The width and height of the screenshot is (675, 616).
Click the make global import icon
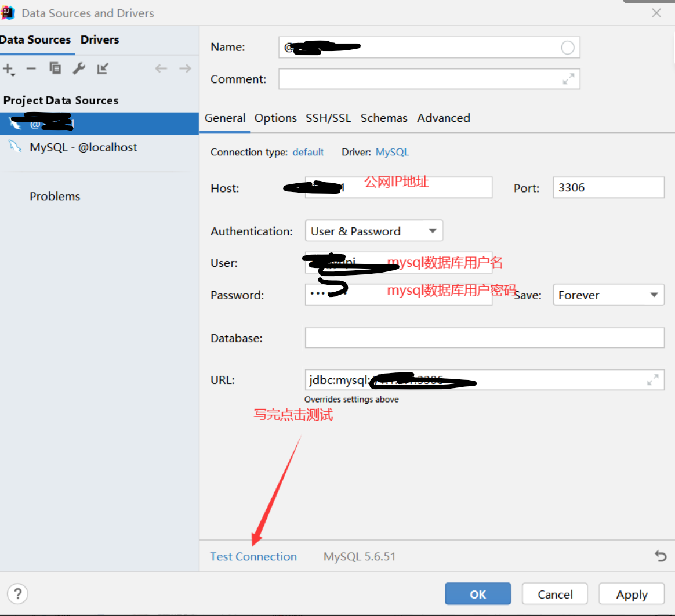click(103, 68)
